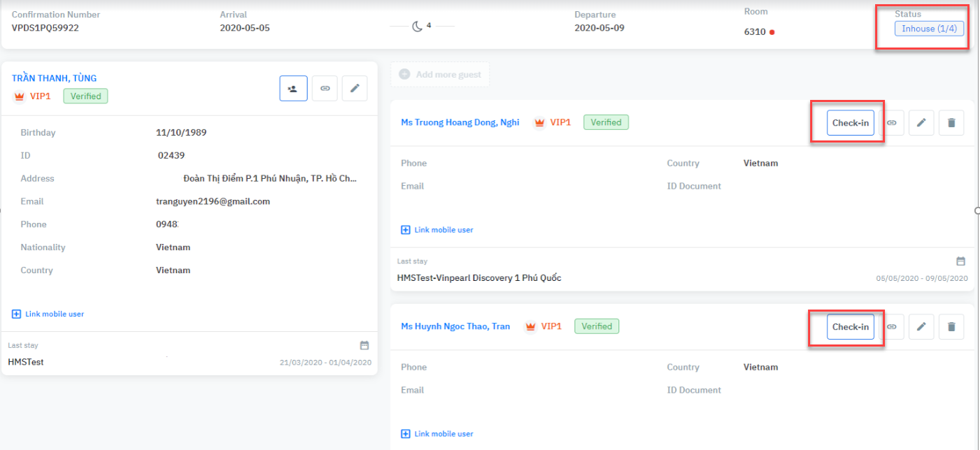980x450 pixels.
Task: Check-in Ms Truong Hoang Dong, Nghi
Action: tap(850, 123)
